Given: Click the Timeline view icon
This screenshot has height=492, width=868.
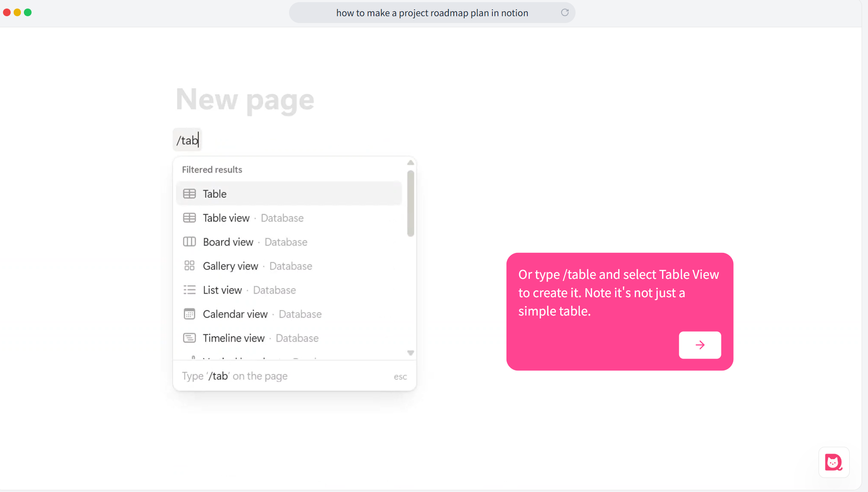Looking at the screenshot, I should (x=189, y=338).
